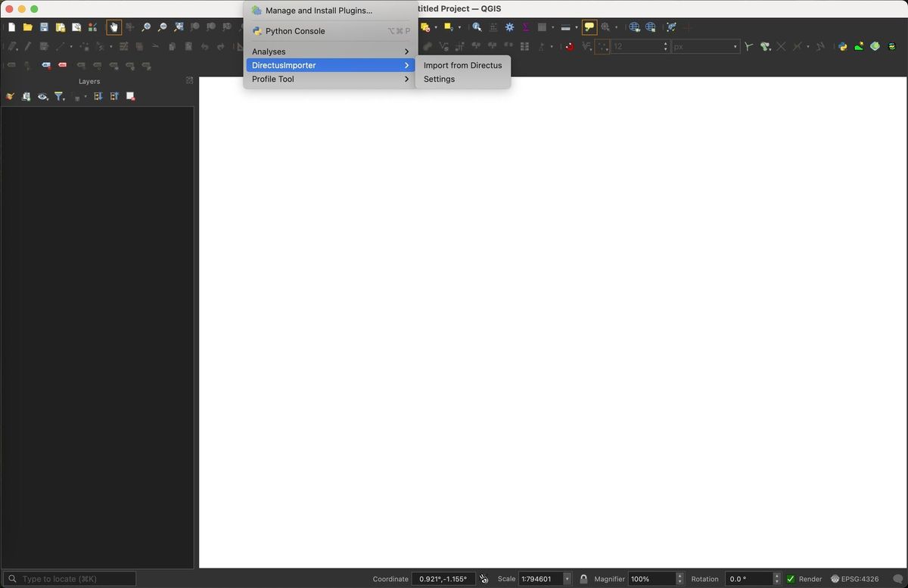
Task: Show the statistical summary panel
Action: [x=525, y=26]
